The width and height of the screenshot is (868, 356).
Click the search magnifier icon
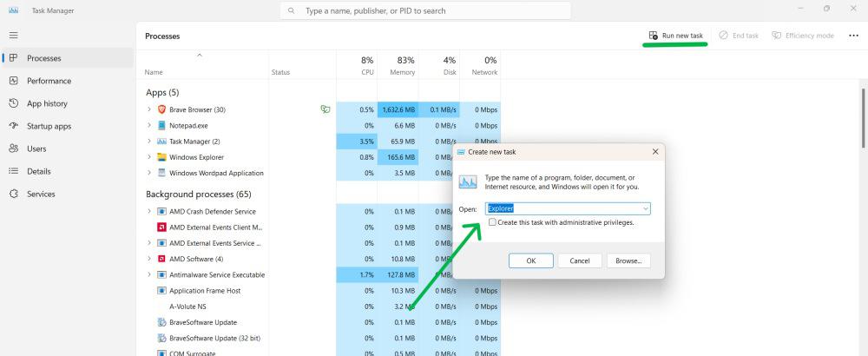pos(292,10)
